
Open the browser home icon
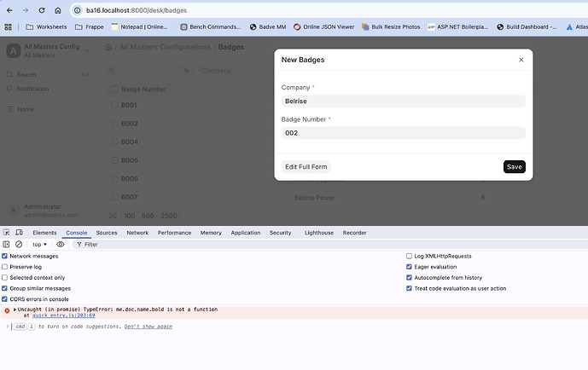tap(58, 10)
